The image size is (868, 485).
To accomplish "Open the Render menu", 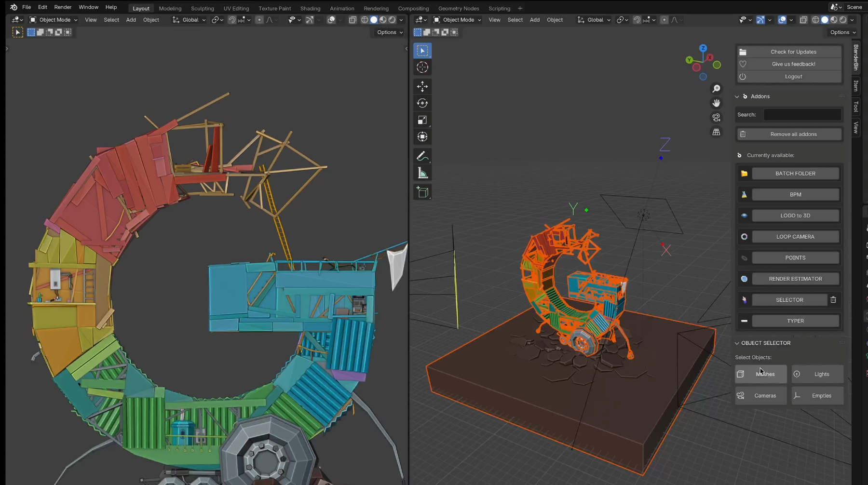I will coord(62,7).
